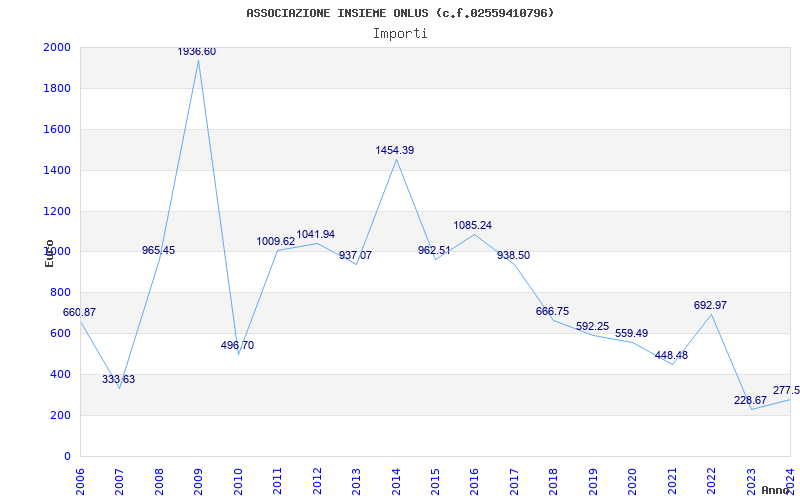Click the 228.67 value label
Screen dimensions: 800x500
tap(750, 401)
